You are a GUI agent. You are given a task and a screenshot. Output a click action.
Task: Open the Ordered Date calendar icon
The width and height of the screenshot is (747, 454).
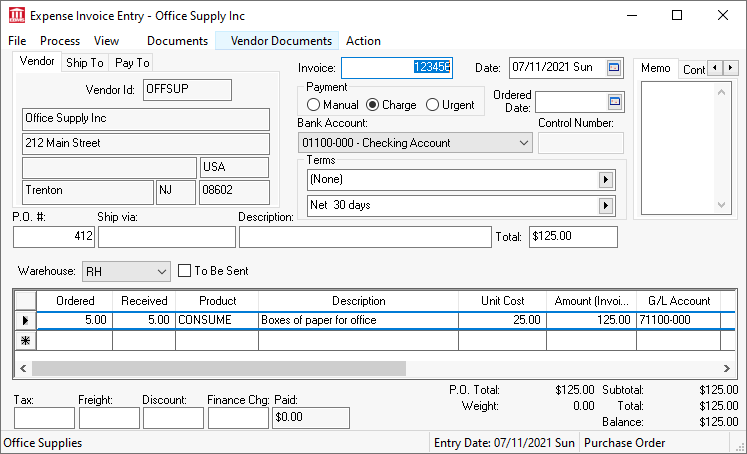615,102
